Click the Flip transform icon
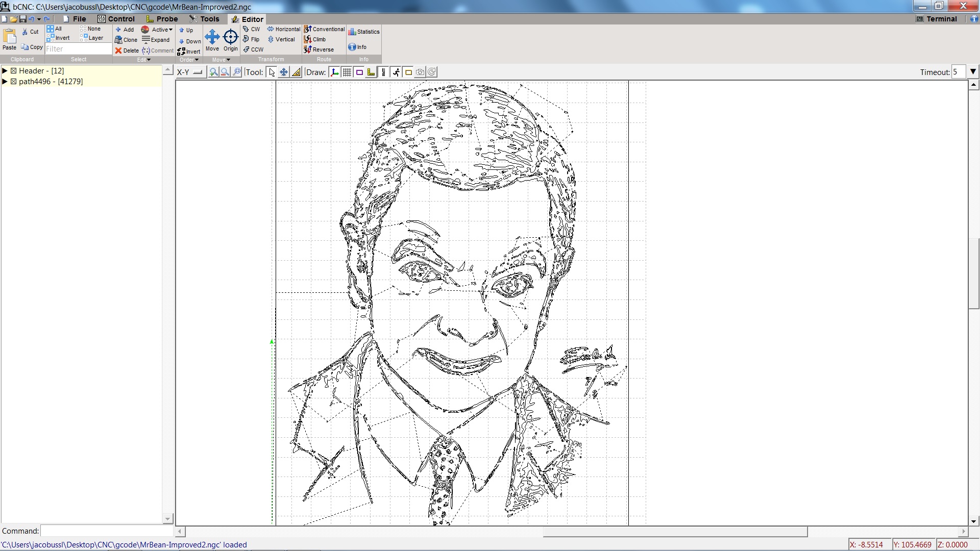This screenshot has width=980, height=551. click(252, 39)
